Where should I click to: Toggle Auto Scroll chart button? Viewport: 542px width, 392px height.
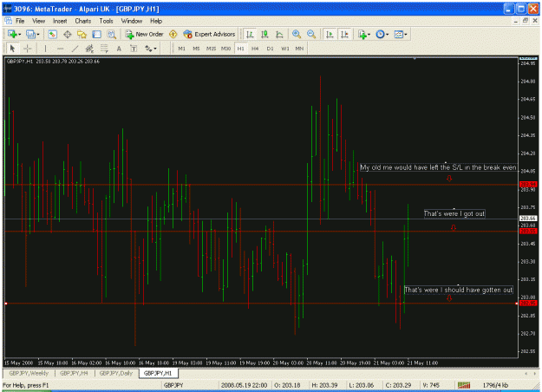tap(330, 34)
